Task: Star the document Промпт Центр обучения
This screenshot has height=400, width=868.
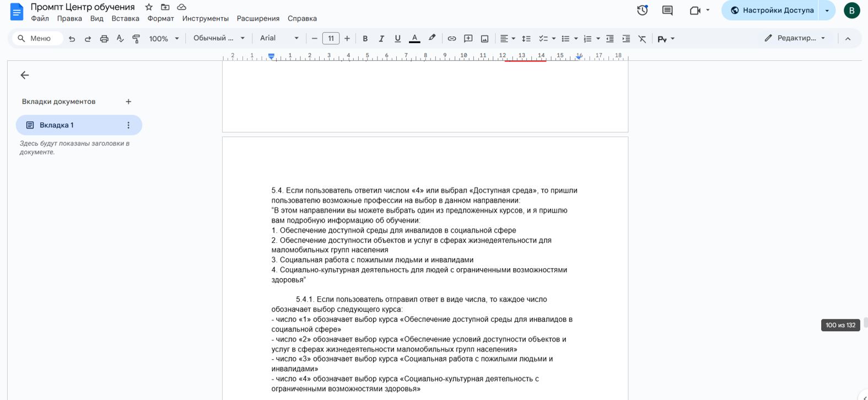Action: (149, 7)
